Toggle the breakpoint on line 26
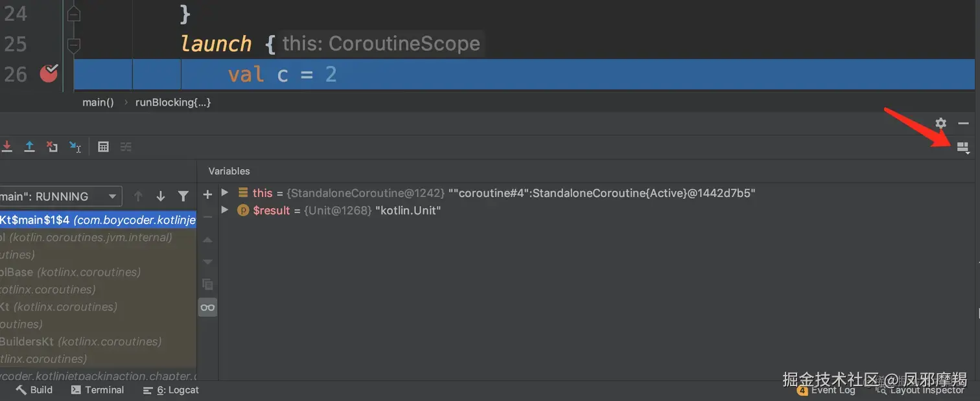The width and height of the screenshot is (980, 401). 49,74
